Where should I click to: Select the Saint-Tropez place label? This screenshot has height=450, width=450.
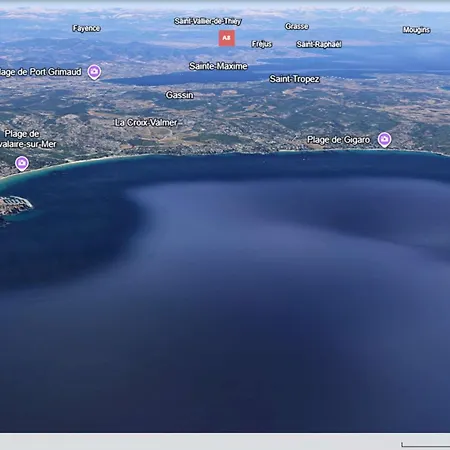[x=294, y=79]
